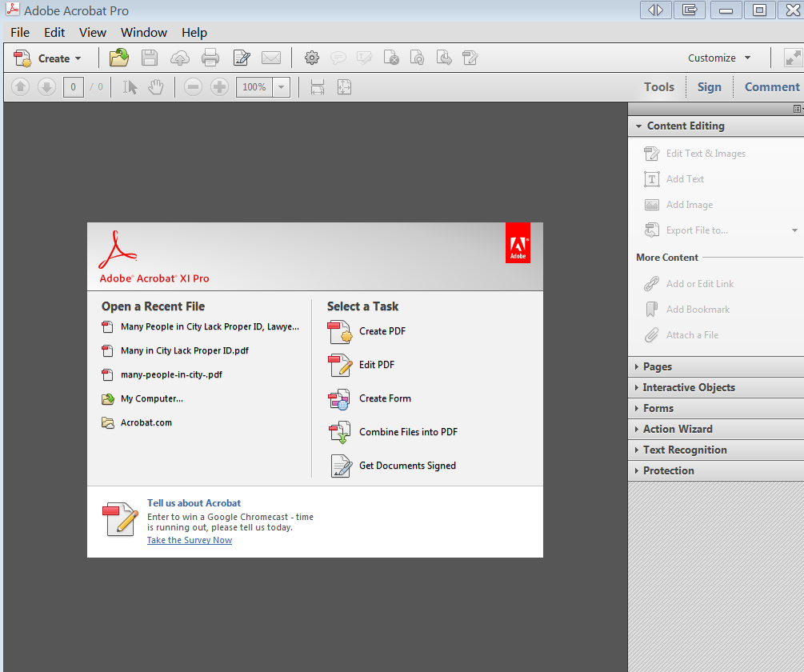Click the Print document icon
Screen dimensions: 804x672
click(x=210, y=57)
